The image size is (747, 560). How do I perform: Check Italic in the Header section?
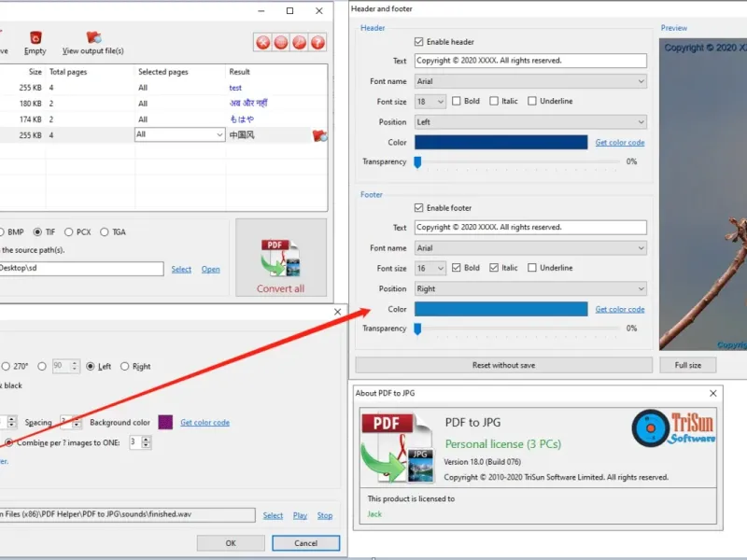(494, 101)
